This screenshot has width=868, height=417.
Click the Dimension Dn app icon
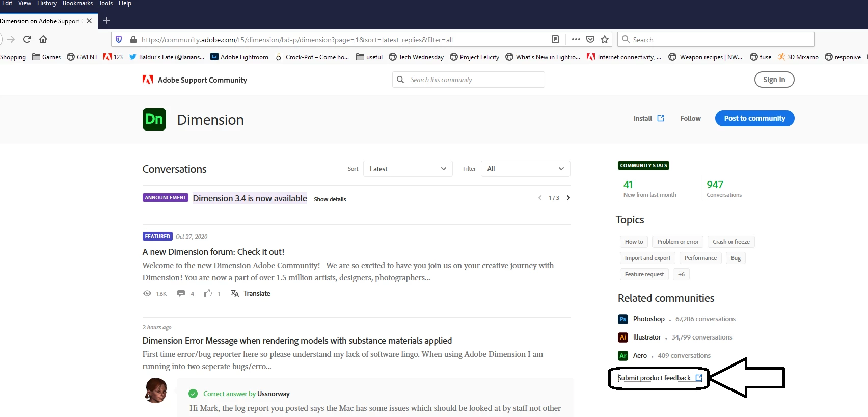pos(154,119)
